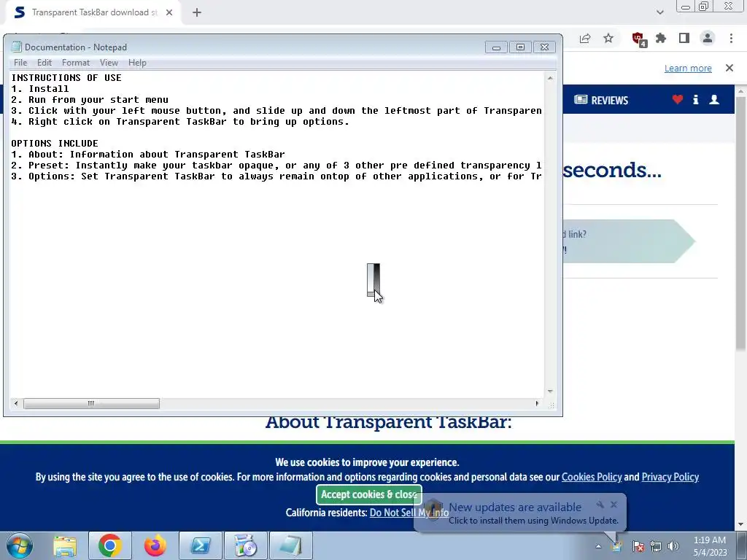The width and height of the screenshot is (747, 560).
Task: Click the '4. Right click on Transparent TaskBar' line
Action: pyautogui.click(x=180, y=122)
